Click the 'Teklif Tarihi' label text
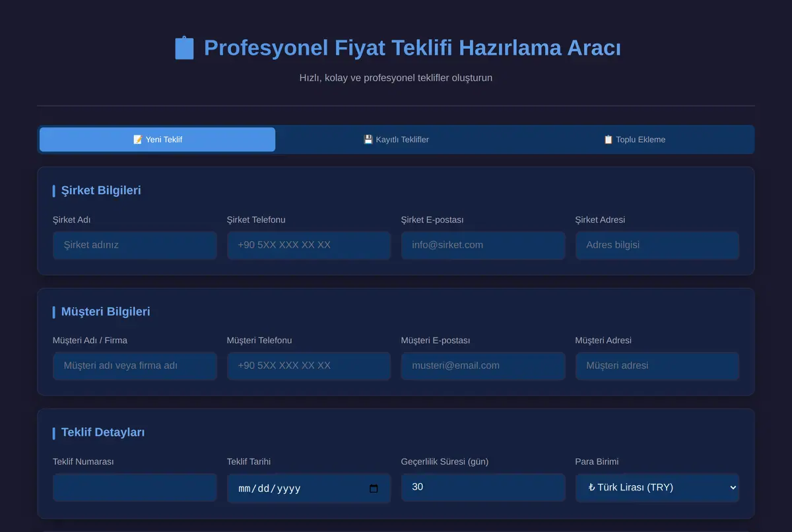This screenshot has width=792, height=532. pyautogui.click(x=249, y=462)
